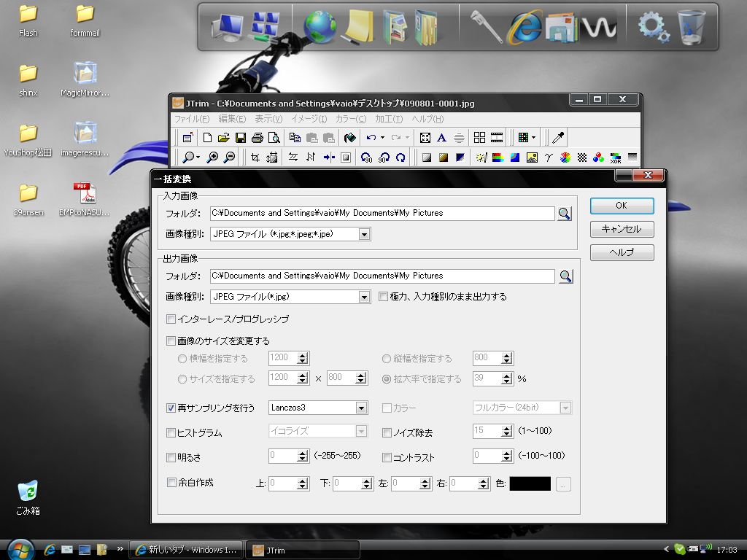This screenshot has width=747, height=560.
Task: Expand hidden quick launch chevron on taskbar
Action: [x=120, y=548]
